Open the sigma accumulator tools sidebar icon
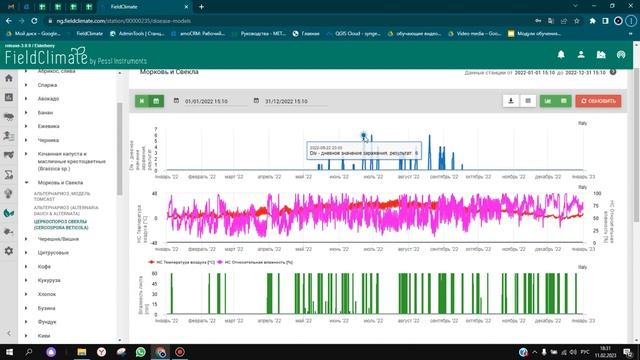The width and height of the screenshot is (640, 360). (x=9, y=175)
